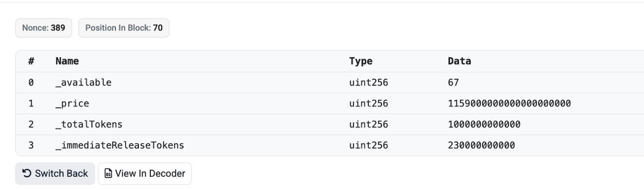Select the Nonce: 389 badge

[x=44, y=28]
